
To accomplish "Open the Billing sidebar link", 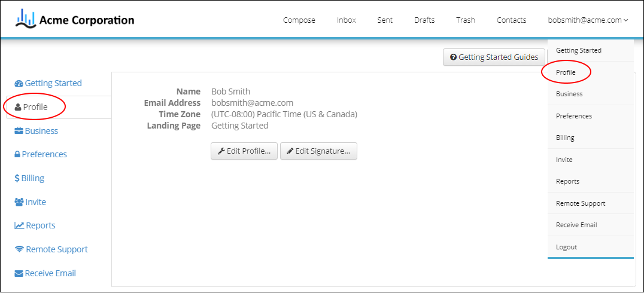I will [x=29, y=179].
